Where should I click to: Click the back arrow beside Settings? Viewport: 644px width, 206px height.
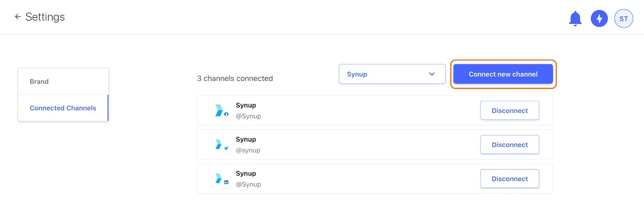(18, 16)
